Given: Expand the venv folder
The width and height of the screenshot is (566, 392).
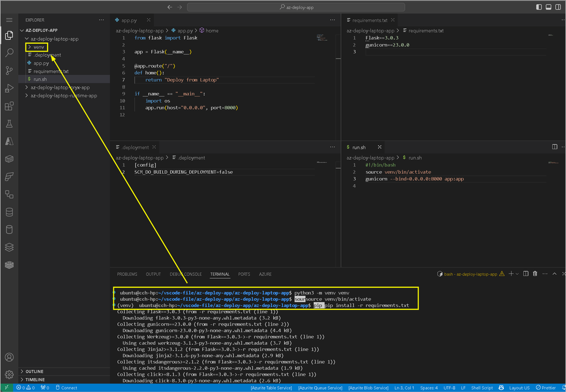Looking at the screenshot, I should click(x=39, y=47).
